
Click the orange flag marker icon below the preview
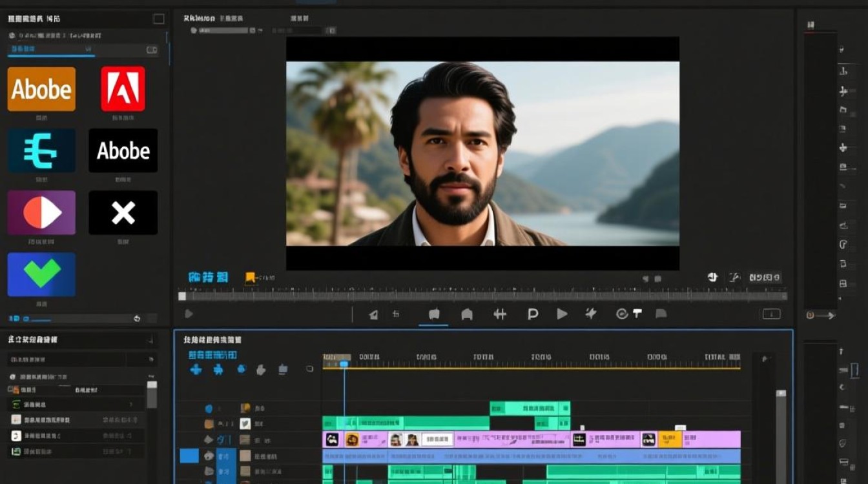(x=250, y=278)
